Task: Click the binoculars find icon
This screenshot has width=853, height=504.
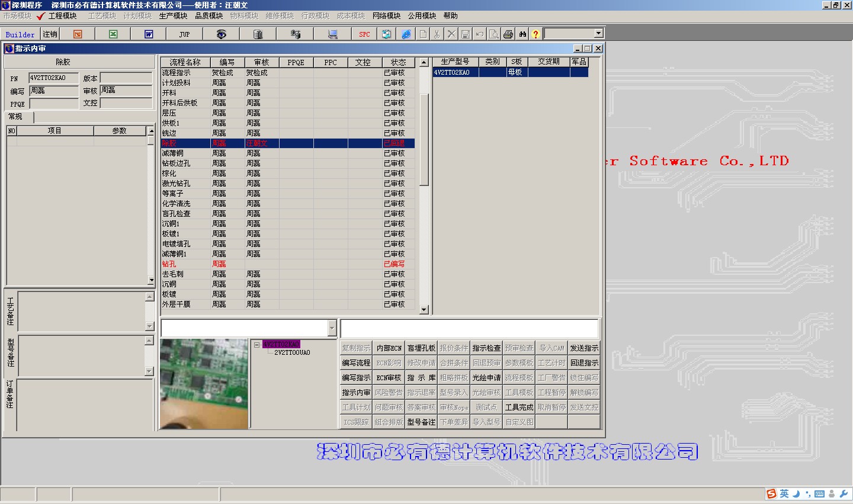Action: coord(522,34)
